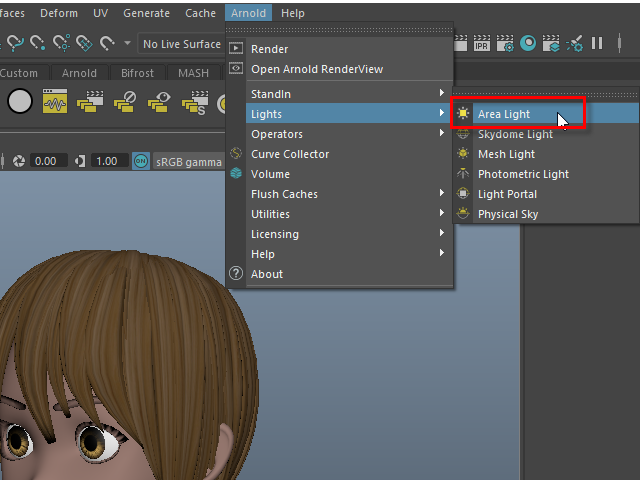Click the exposure value field showing 0.00

point(46,161)
